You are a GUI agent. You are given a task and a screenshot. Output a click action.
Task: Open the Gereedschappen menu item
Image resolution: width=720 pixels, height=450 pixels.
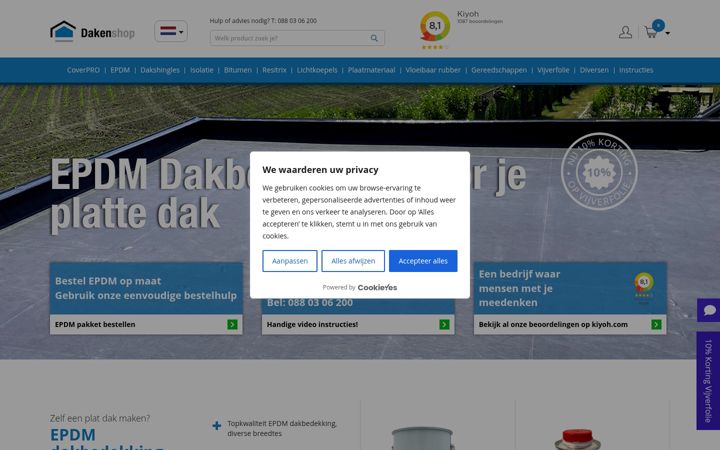pyautogui.click(x=499, y=70)
